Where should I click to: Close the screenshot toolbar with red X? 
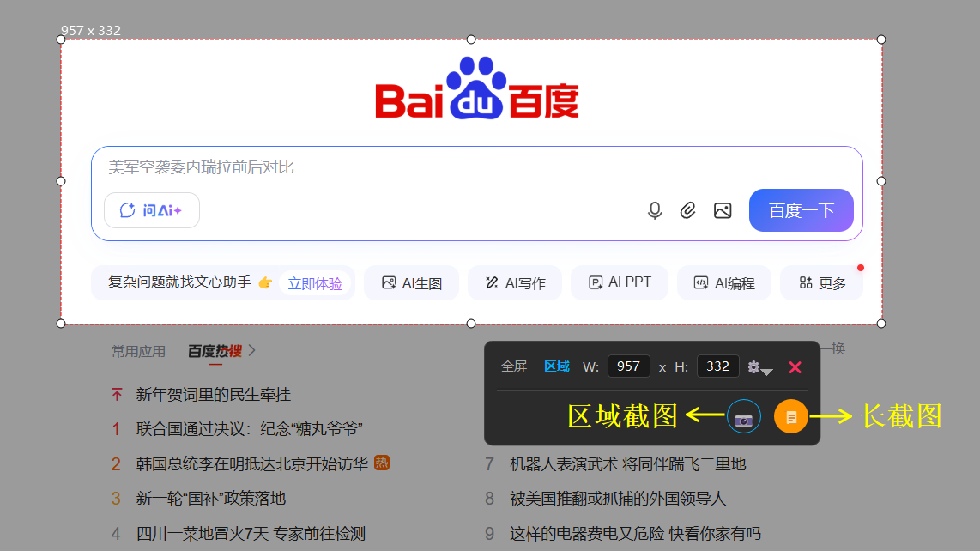click(x=795, y=367)
